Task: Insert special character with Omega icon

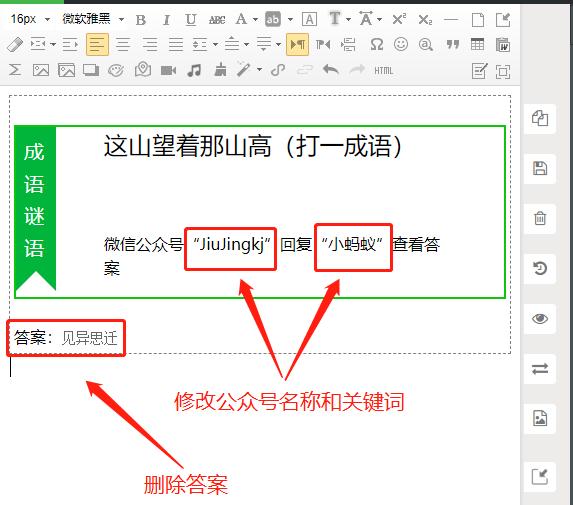Action: point(377,45)
